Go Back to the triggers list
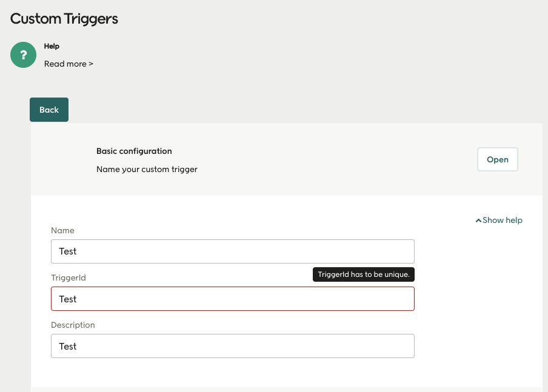548x392 pixels. tap(48, 109)
